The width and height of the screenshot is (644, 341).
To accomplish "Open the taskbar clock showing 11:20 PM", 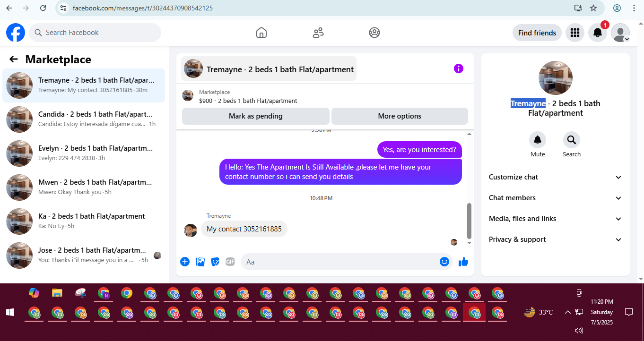I will 602,312.
